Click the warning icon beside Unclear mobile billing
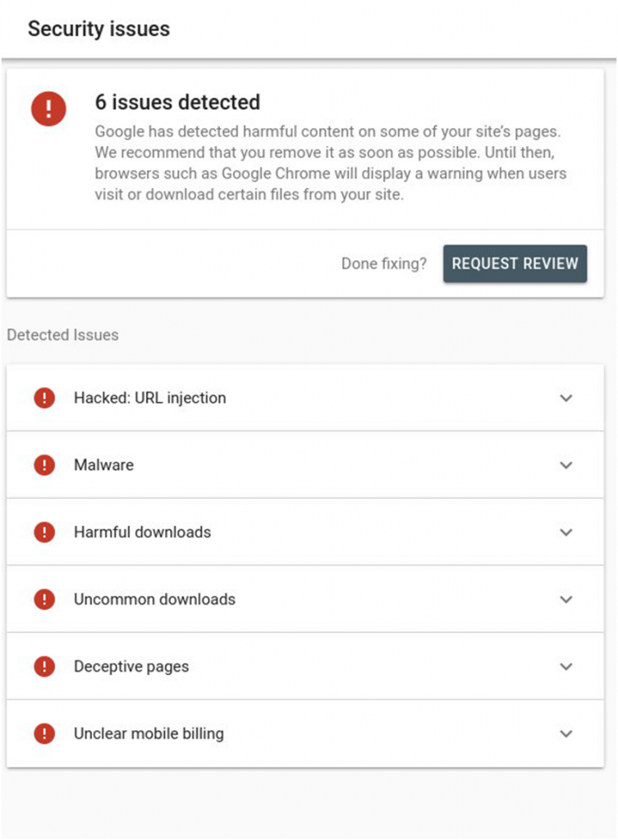Screen dimensions: 618x840 [x=43, y=733]
